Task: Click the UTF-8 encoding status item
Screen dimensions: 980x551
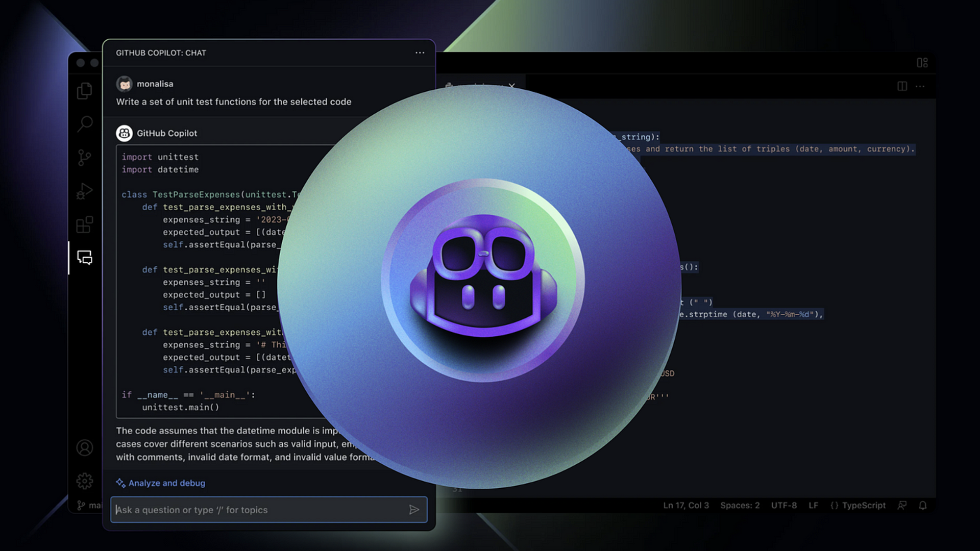Action: [x=783, y=506]
